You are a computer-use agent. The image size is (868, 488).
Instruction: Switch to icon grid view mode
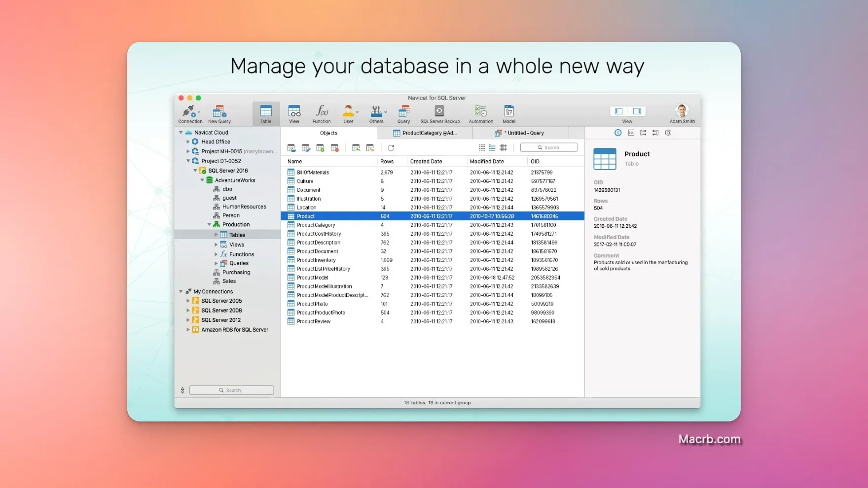482,148
